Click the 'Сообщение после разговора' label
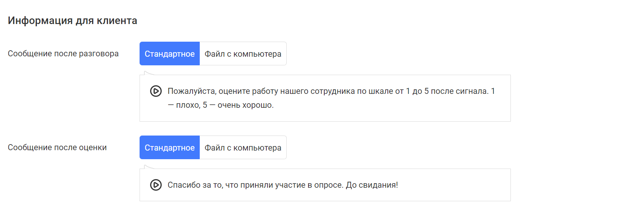Image resolution: width=644 pixels, height=214 pixels. [x=63, y=54]
